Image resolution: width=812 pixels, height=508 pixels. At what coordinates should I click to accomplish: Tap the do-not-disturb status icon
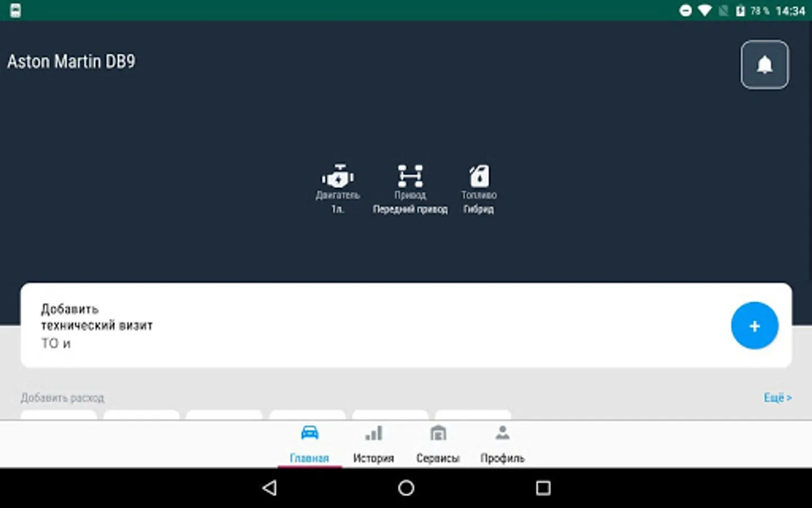[685, 11]
